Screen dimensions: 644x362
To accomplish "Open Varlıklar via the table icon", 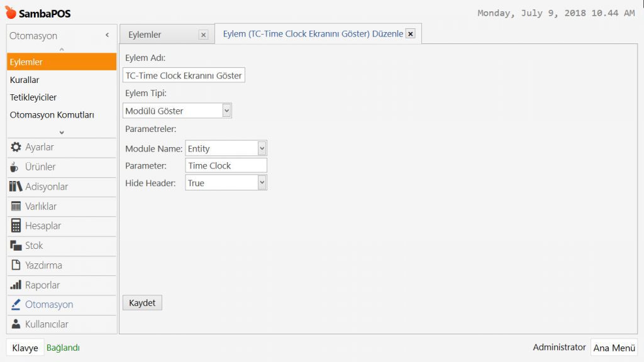I will 16,206.
